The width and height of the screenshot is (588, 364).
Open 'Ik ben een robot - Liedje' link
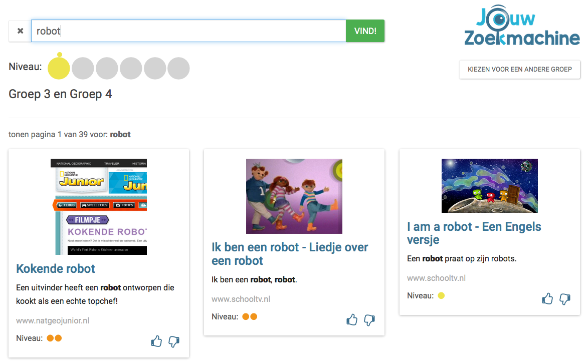(290, 254)
